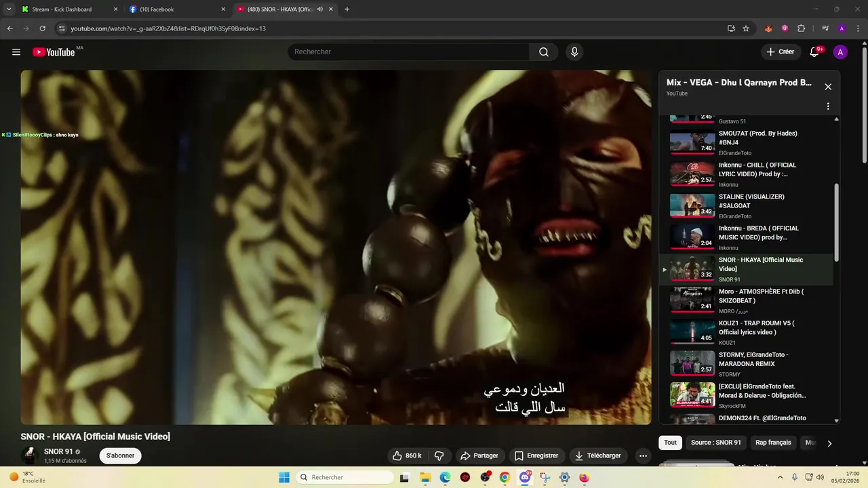Reload the page
Image resolution: width=868 pixels, height=488 pixels.
pyautogui.click(x=42, y=28)
